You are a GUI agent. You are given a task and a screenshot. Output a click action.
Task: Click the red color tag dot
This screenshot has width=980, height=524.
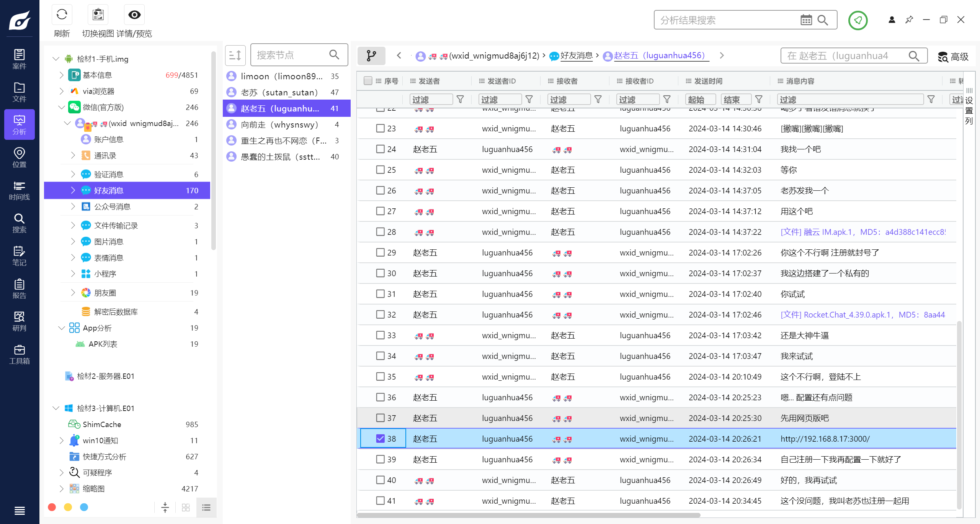coord(52,507)
